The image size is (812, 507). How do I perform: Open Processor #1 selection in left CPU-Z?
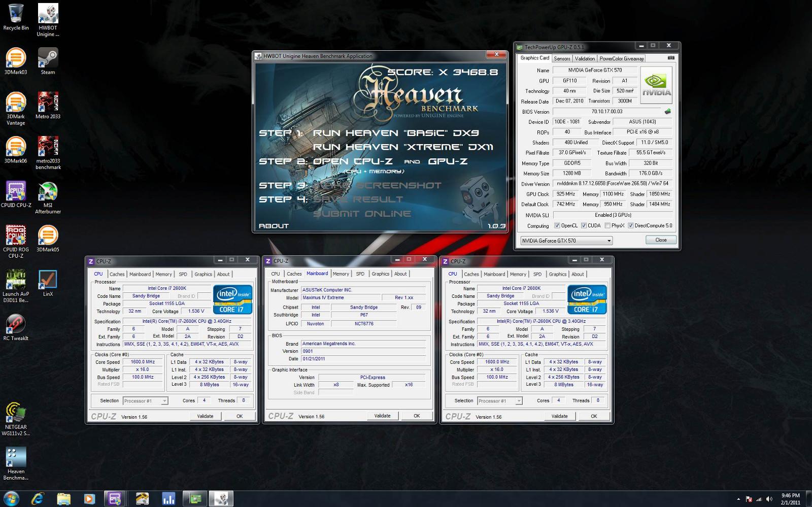click(145, 401)
